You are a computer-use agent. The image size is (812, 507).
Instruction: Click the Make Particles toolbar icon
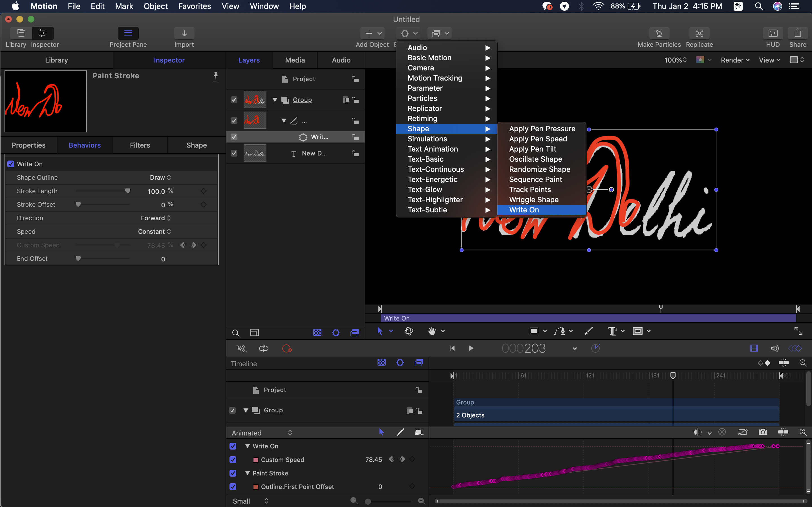point(659,33)
